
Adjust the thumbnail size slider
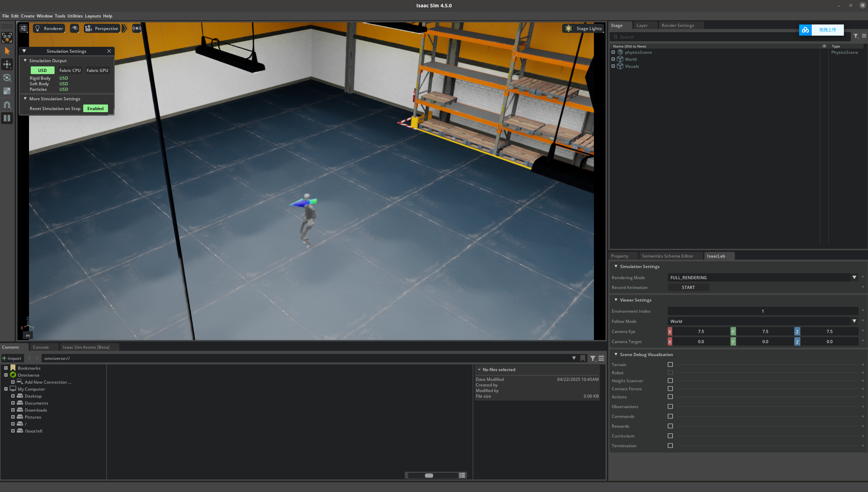click(x=429, y=475)
